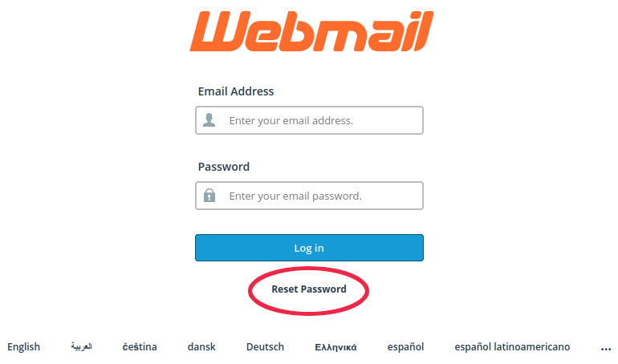This screenshot has width=618, height=364.
Task: Choose Ελληνικά language
Action: coord(335,347)
